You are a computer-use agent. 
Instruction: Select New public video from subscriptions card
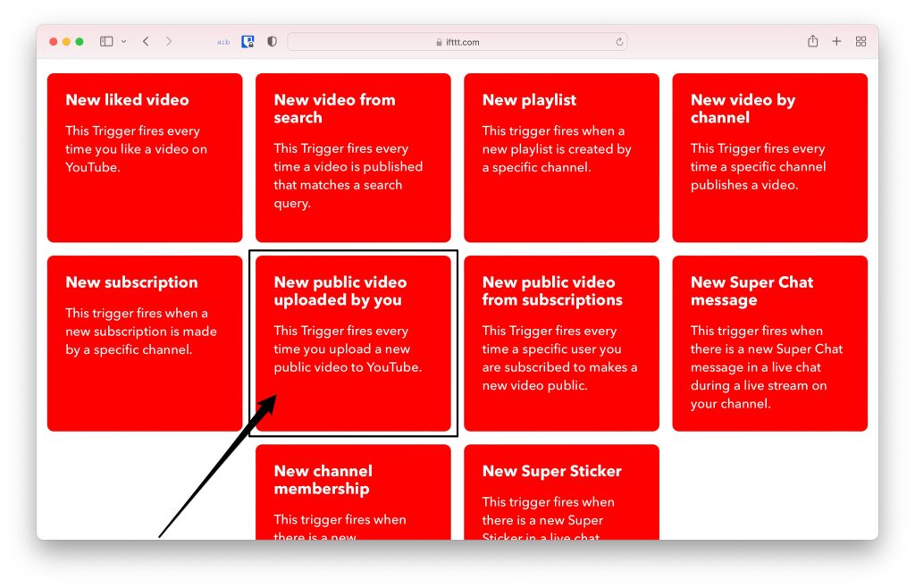point(561,343)
